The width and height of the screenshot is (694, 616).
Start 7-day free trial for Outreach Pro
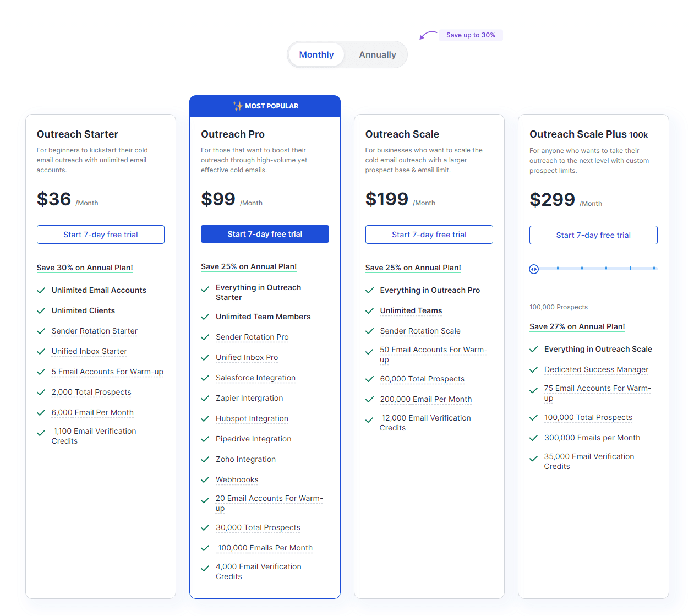coord(265,234)
